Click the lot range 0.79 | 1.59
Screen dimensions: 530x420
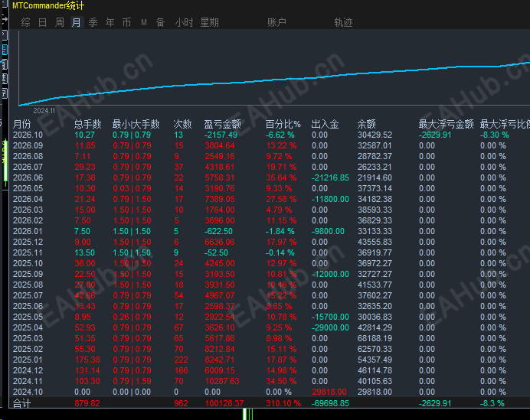tap(132, 381)
